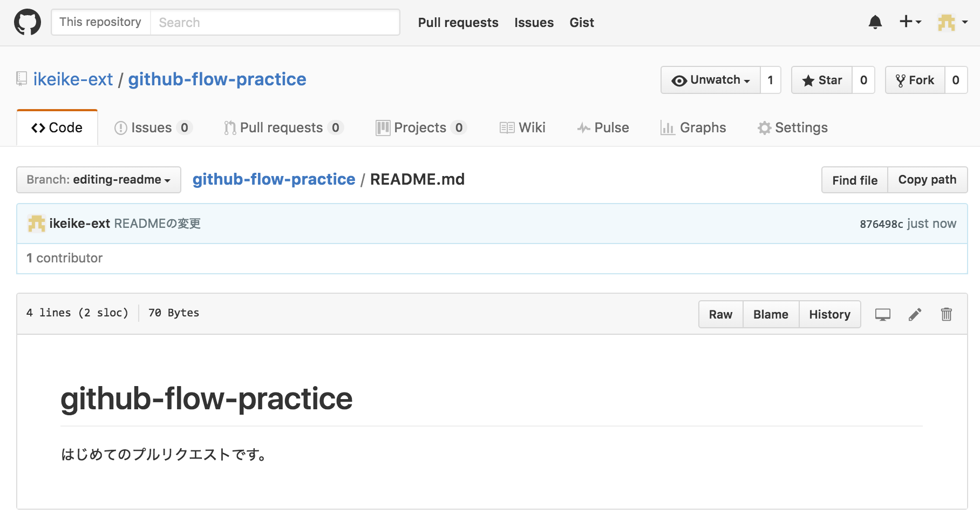This screenshot has width=980, height=527.
Task: Open file in desktop via monitor icon
Action: coord(883,314)
